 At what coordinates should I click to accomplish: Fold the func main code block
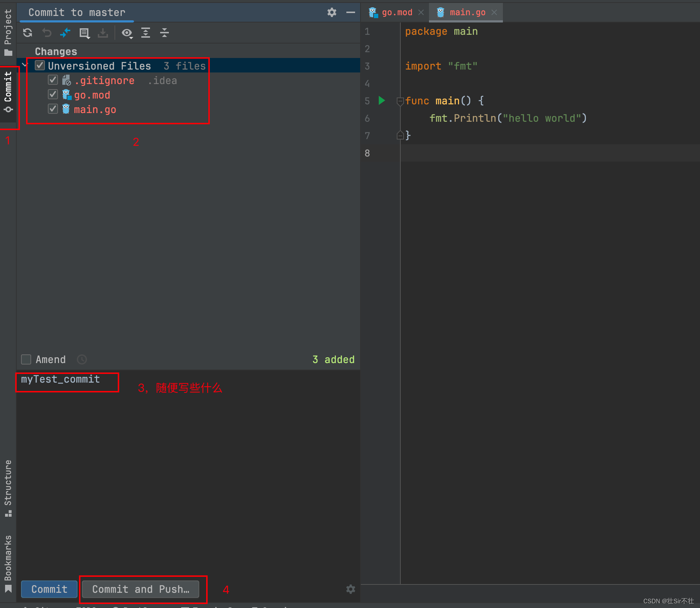tap(400, 101)
